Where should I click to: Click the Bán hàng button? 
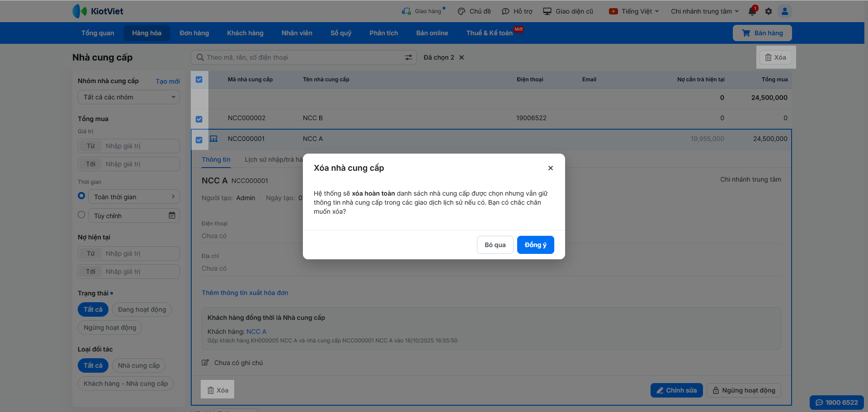point(762,33)
